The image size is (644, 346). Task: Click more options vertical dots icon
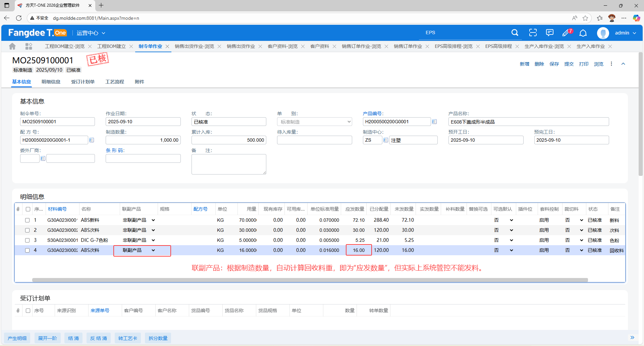pyautogui.click(x=611, y=64)
